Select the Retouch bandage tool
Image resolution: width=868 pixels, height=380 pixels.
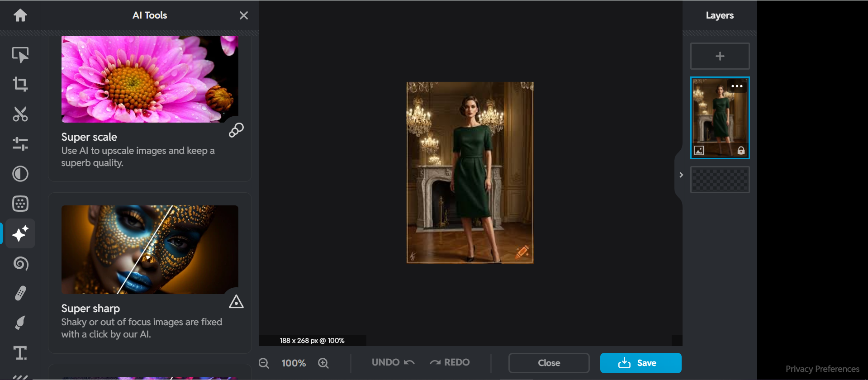[x=20, y=293]
